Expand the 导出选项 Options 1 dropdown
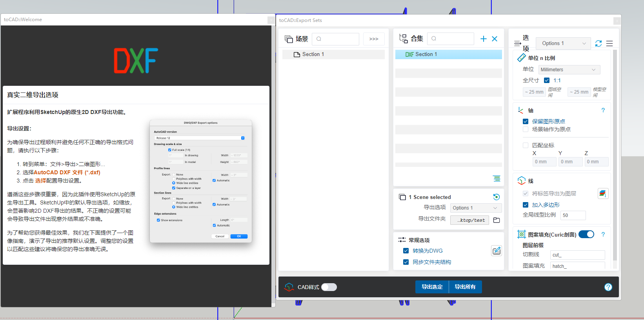 point(475,208)
